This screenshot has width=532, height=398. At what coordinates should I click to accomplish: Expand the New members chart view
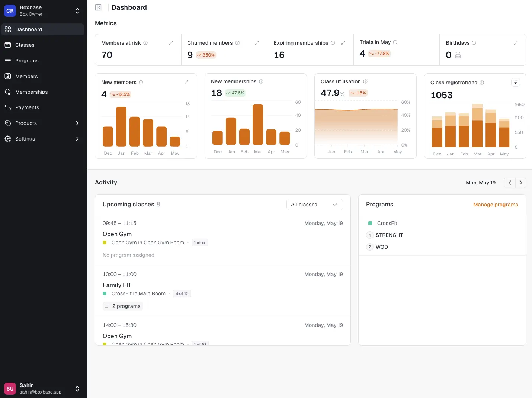(x=186, y=82)
